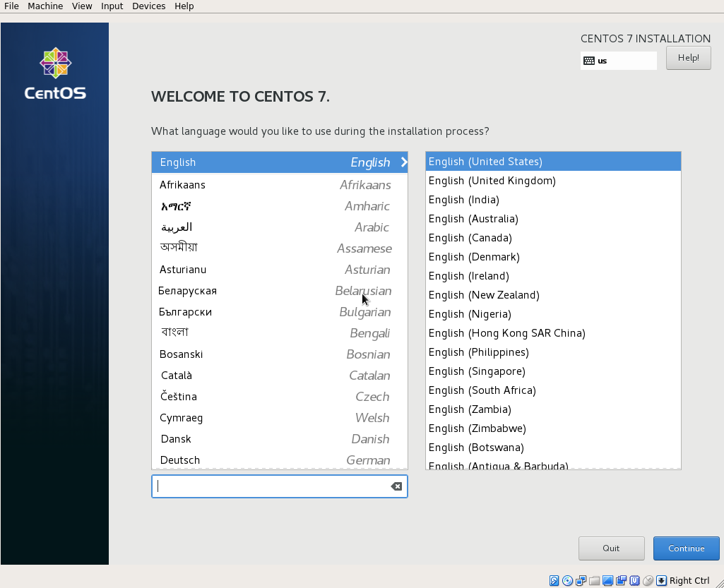The width and height of the screenshot is (724, 588).
Task: Click the Help! button
Action: 688,58
